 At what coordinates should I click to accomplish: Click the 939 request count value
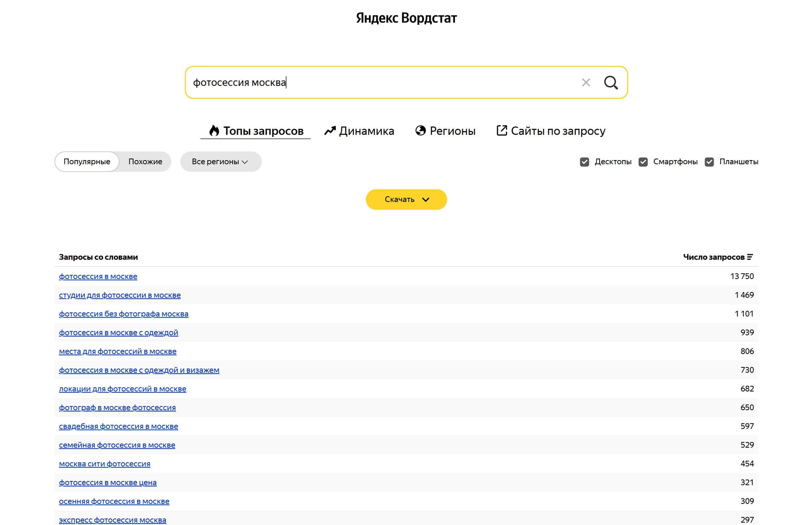tap(747, 333)
